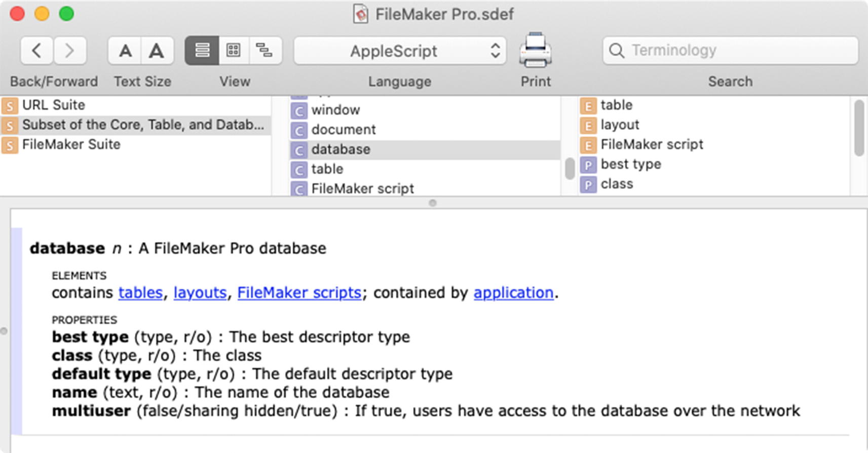Select the window class in the middle column
868x453 pixels.
426,110
